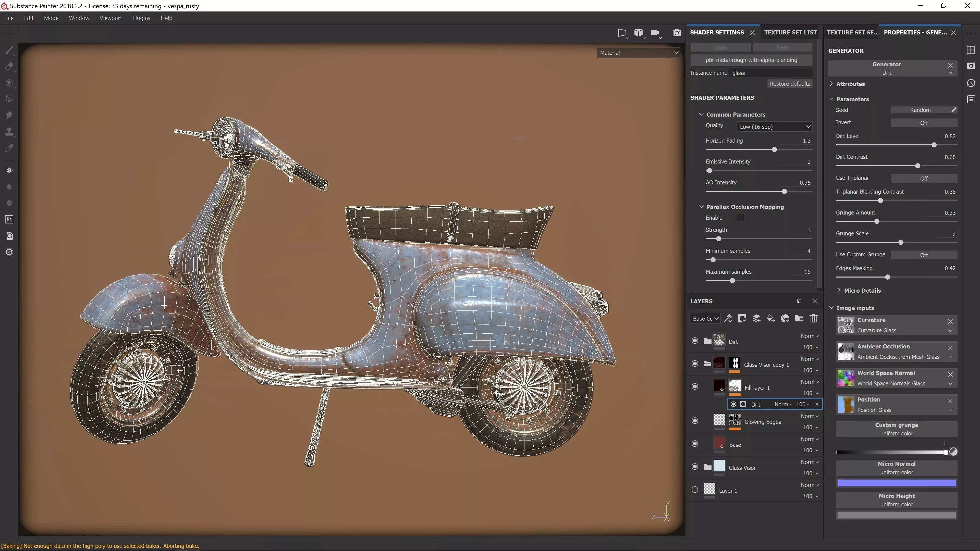Click the Add effect magic wand icon
Screen dimensions: 980x551
pyautogui.click(x=728, y=319)
